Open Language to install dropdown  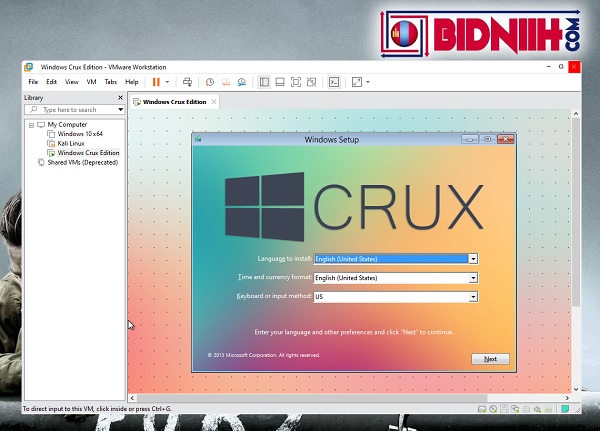click(x=473, y=259)
